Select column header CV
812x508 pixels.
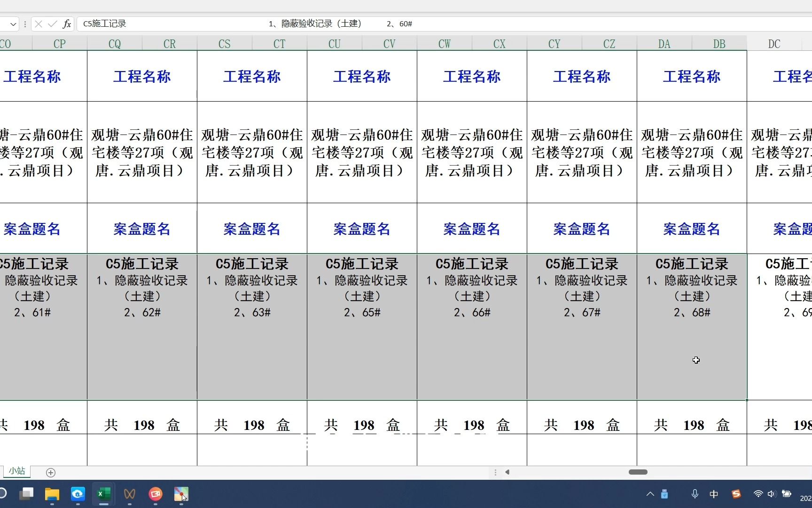point(390,44)
